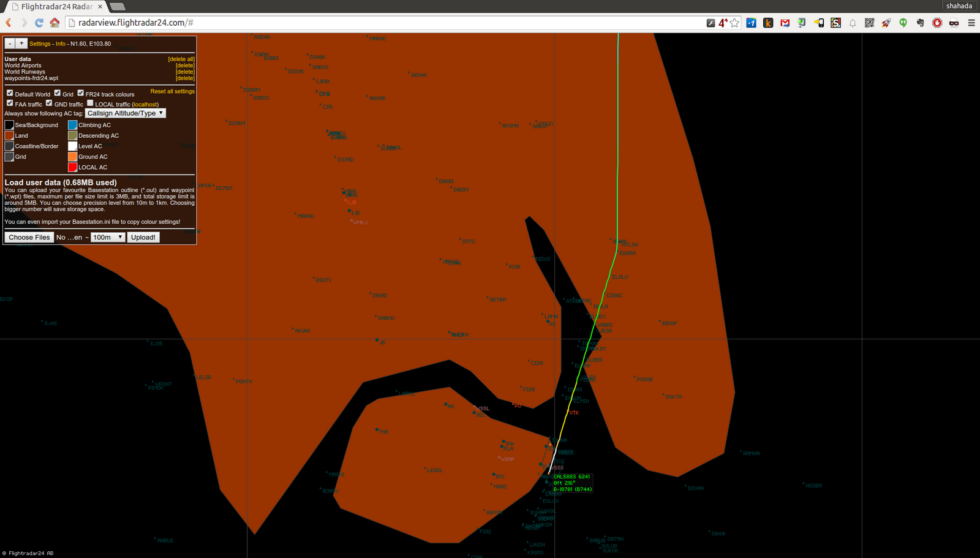Image resolution: width=980 pixels, height=558 pixels.
Task: Open the Info link in panel header
Action: [x=60, y=43]
